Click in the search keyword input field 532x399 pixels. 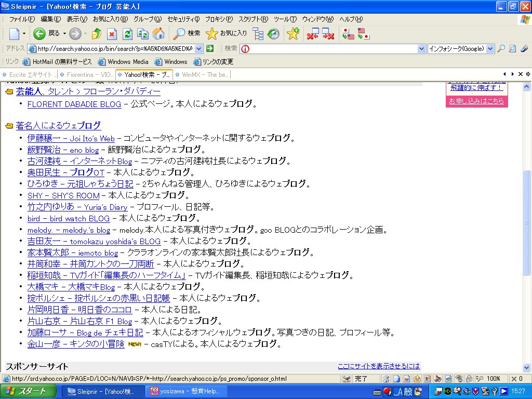332,49
